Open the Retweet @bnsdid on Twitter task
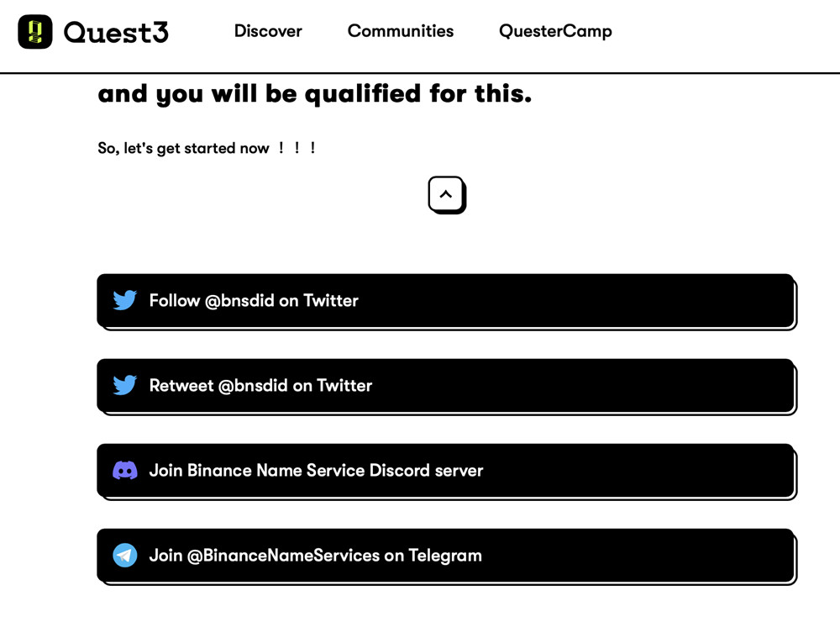This screenshot has height=638, width=840. (x=446, y=386)
